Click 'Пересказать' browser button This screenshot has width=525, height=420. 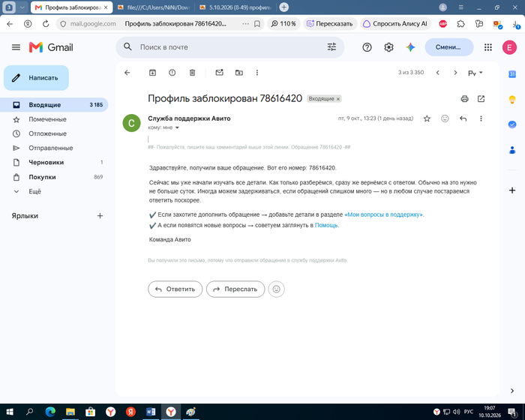pos(330,24)
